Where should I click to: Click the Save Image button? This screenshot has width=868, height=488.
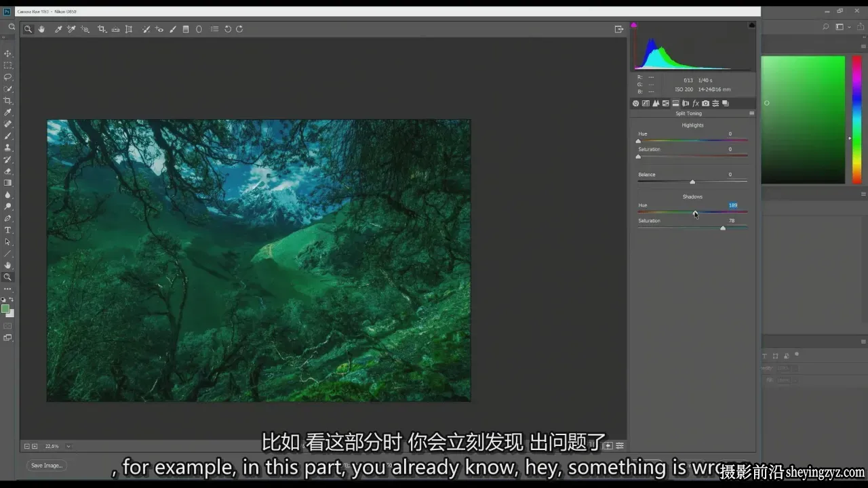pyautogui.click(x=47, y=466)
